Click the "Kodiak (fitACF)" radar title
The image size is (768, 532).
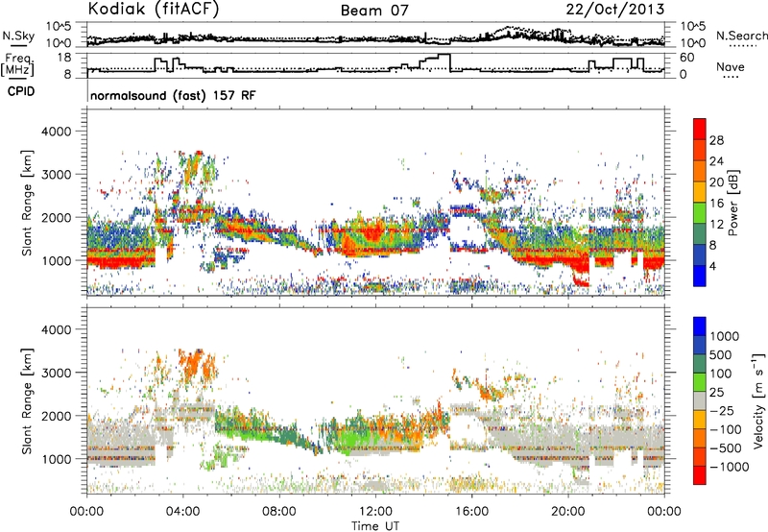154,9
